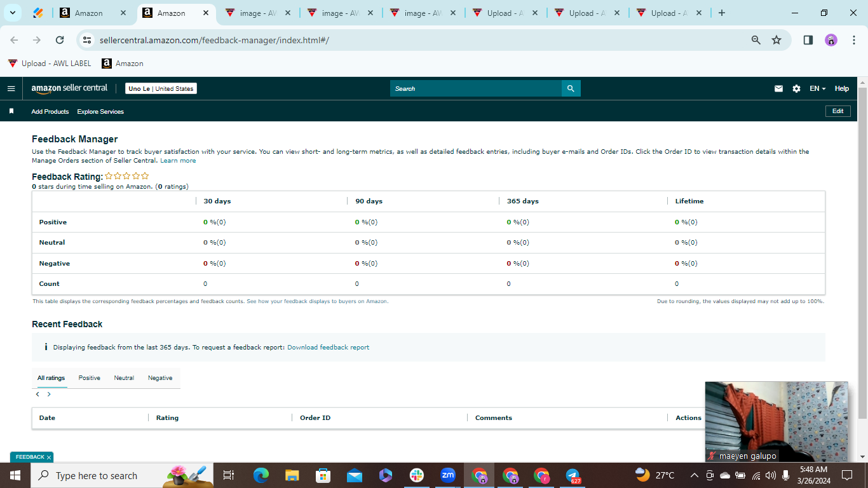Go to previous feedback page arrow
This screenshot has width=868, height=488.
pos(37,395)
